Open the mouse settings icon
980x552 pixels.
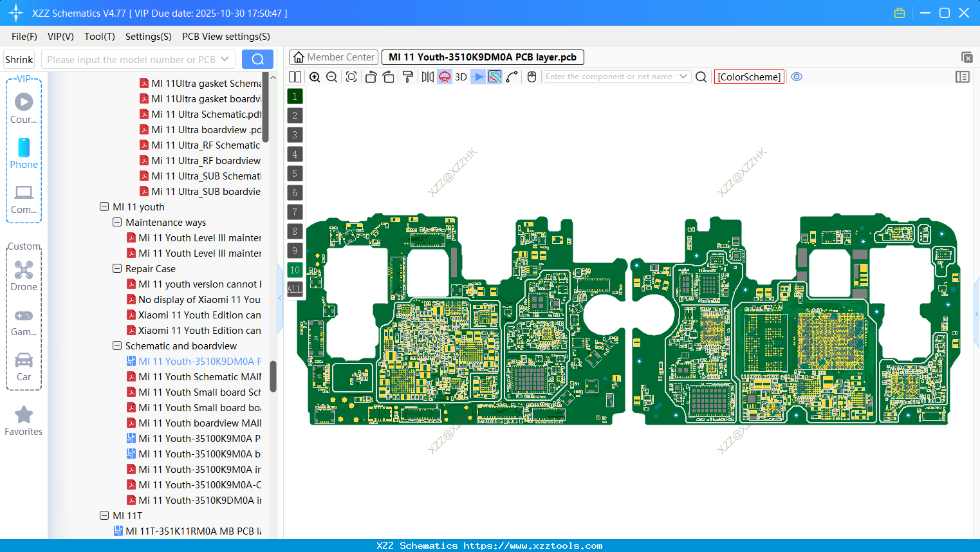pyautogui.click(x=531, y=77)
